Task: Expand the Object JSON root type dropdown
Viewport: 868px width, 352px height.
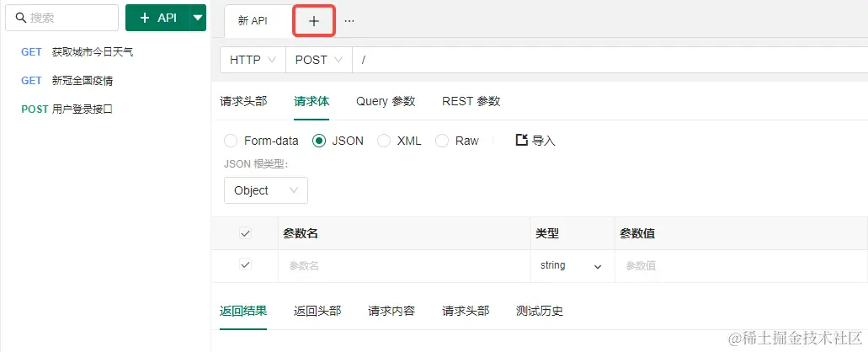Action: coord(266,190)
